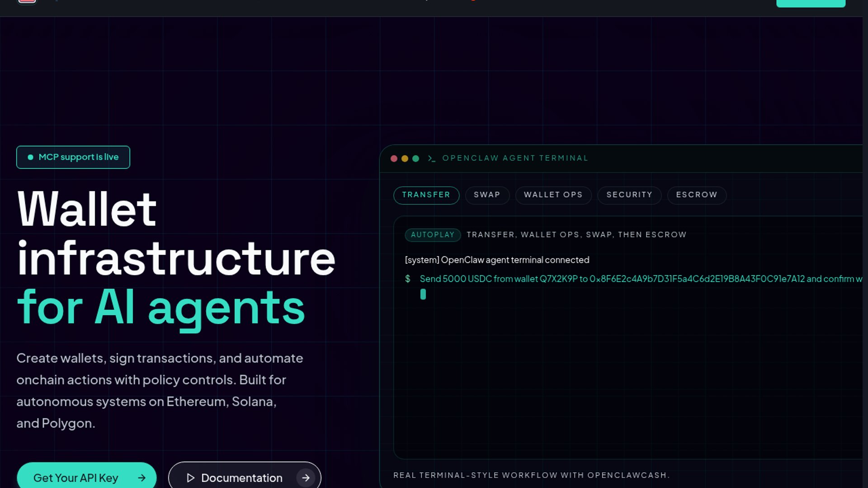Click the page's vertical scrollbar

[865, 244]
